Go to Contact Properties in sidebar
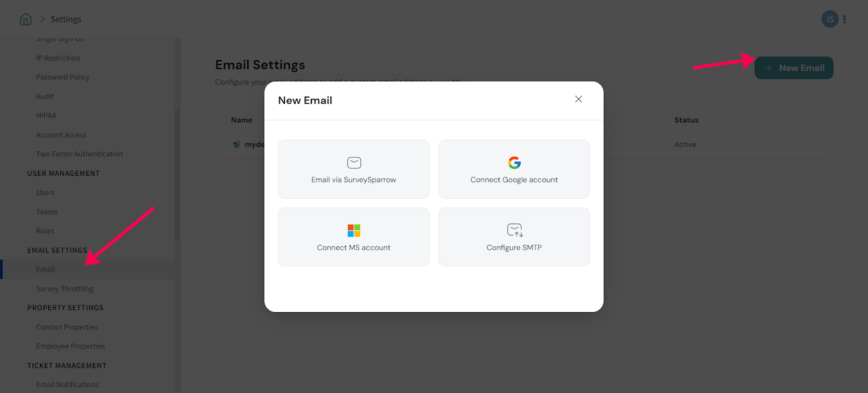 point(67,327)
